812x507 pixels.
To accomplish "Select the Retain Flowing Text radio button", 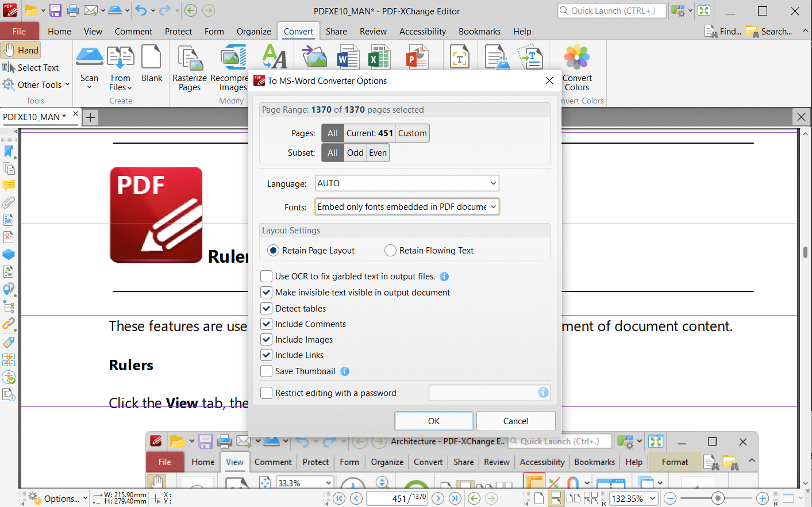I will 391,251.
